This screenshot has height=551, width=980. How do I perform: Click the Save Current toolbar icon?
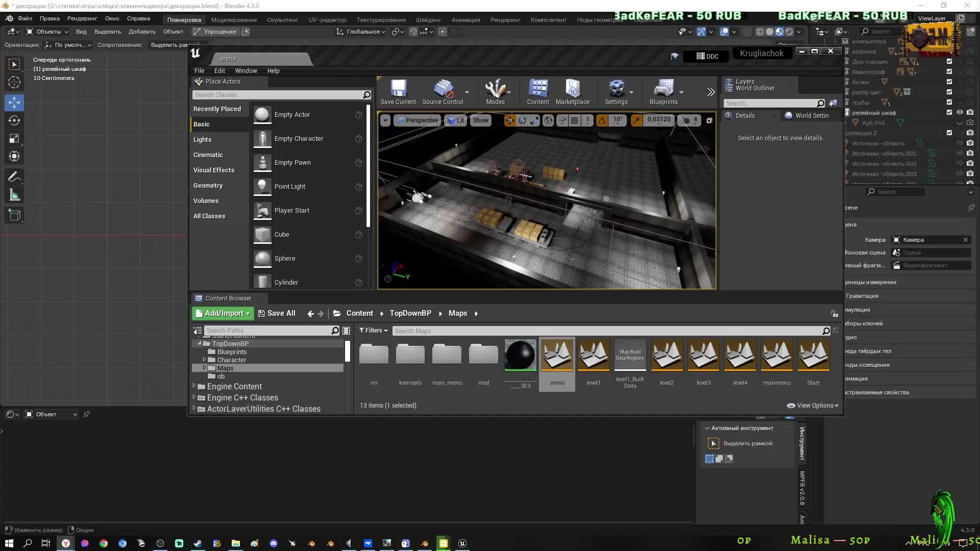coord(398,92)
